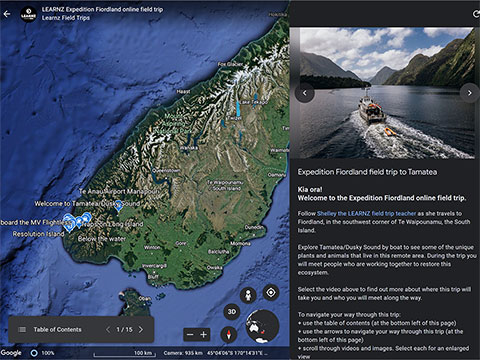480x360 pixels.
Task: Click the 1 / 15 page indicator
Action: point(124,329)
